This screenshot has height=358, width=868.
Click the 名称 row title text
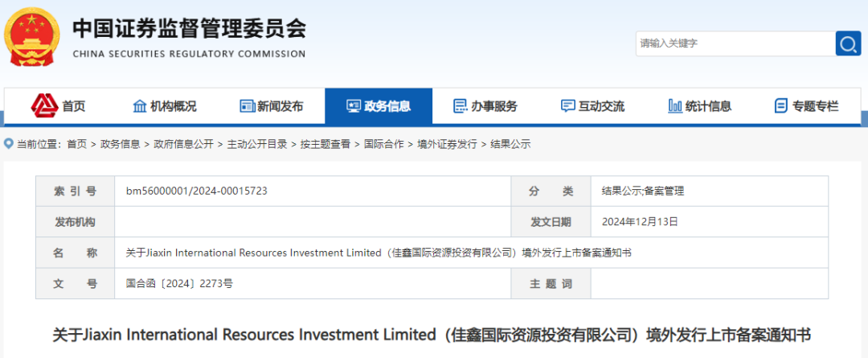(379, 253)
